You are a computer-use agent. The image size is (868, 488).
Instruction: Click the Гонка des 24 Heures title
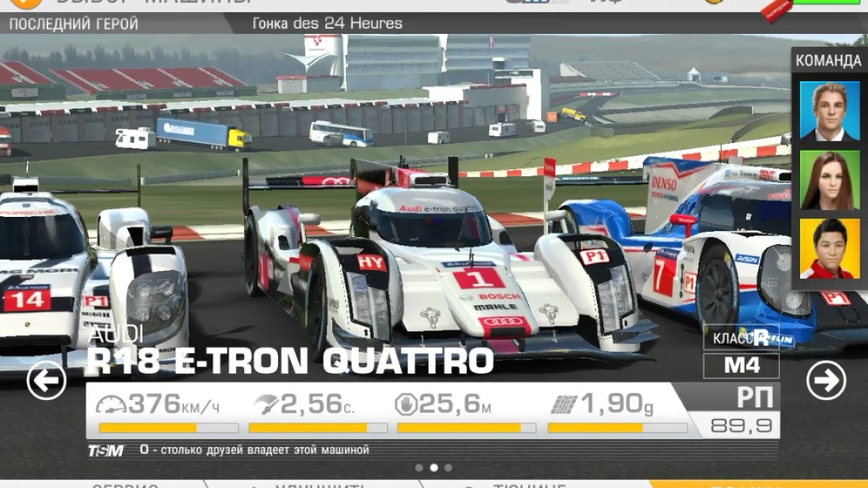click(328, 24)
